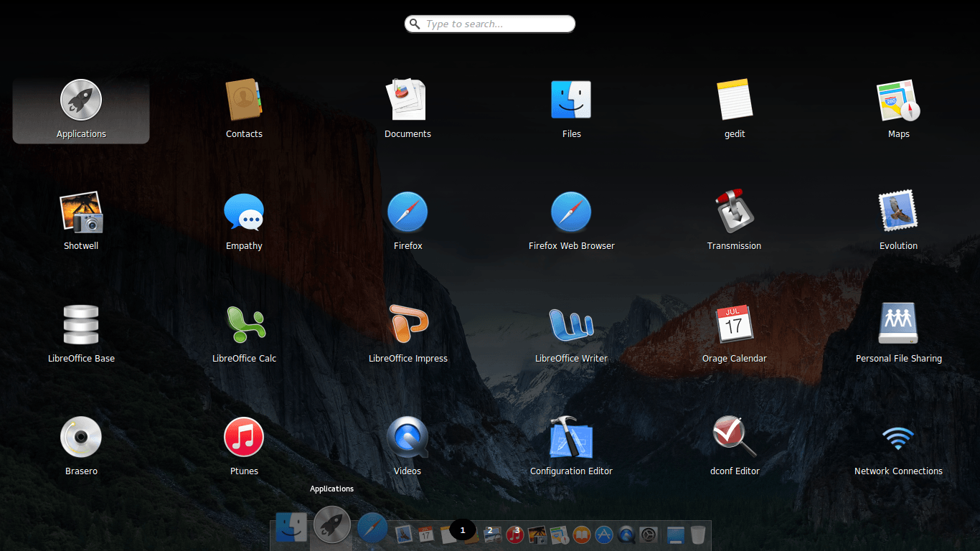The height and width of the screenshot is (551, 980).
Task: Open LibreOffice Base
Action: click(x=81, y=334)
